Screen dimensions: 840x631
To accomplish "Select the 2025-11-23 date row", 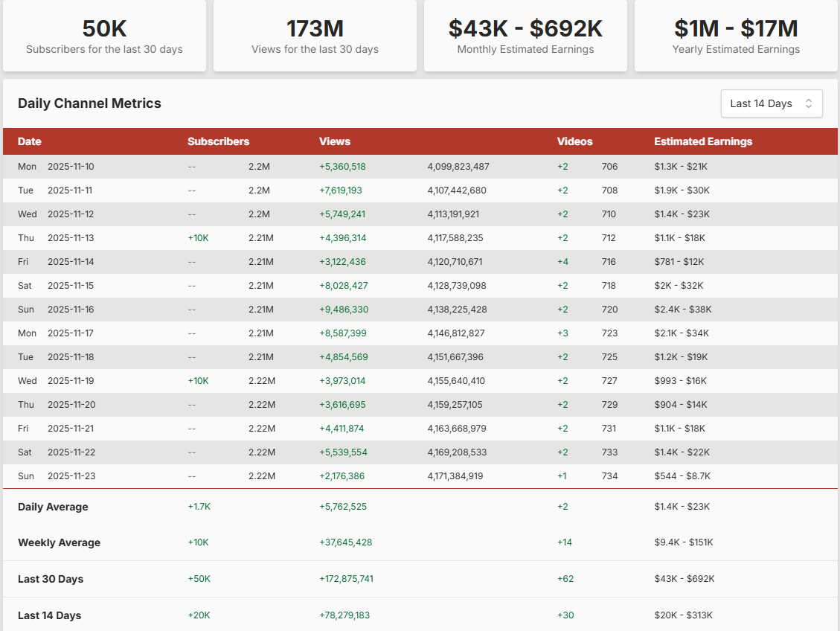I will coord(71,476).
